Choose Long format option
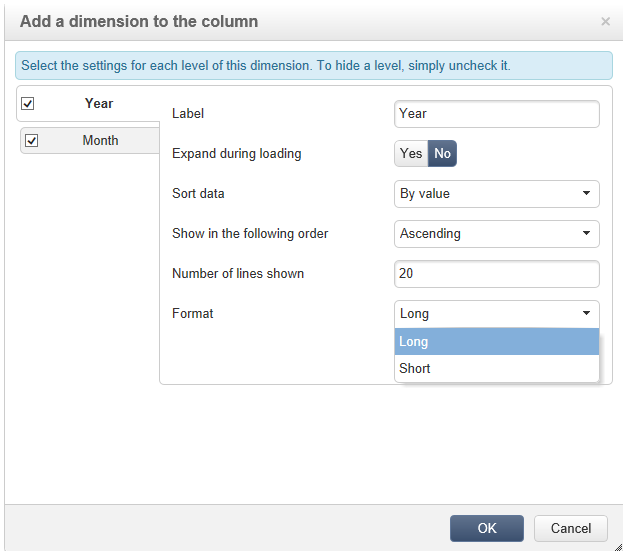 point(496,342)
